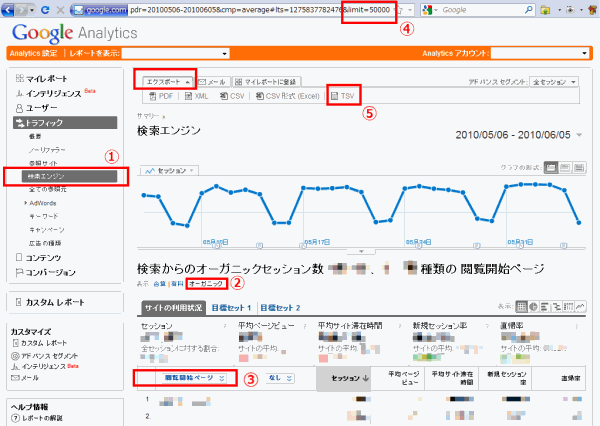
Task: Export report as CSV
Action: pos(232,96)
